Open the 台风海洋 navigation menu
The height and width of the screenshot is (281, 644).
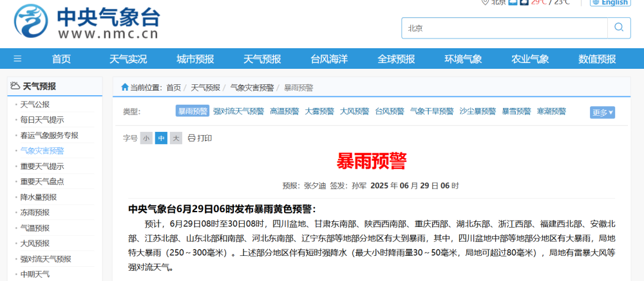pos(329,59)
